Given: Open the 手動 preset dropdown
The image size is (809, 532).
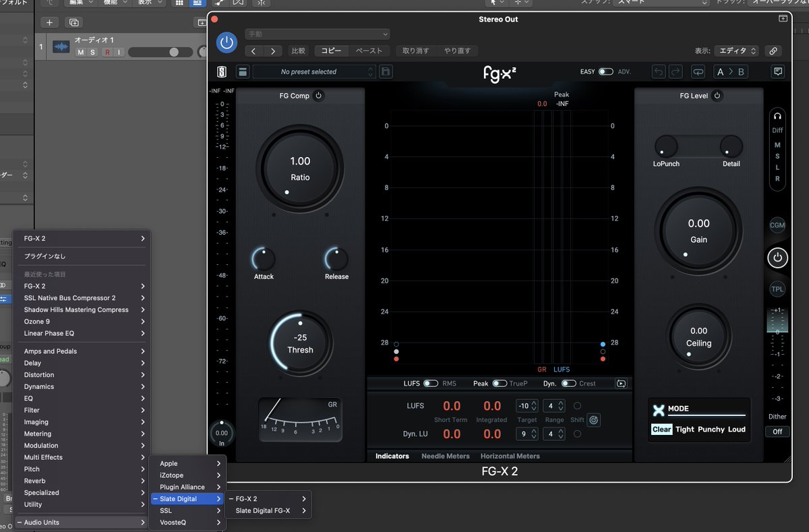Looking at the screenshot, I should click(318, 34).
